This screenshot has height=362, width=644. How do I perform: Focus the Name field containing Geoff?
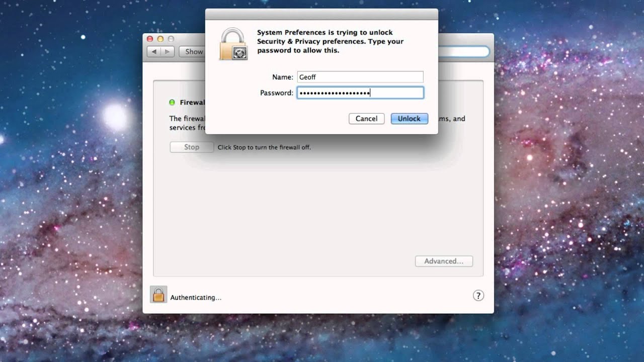pos(360,77)
